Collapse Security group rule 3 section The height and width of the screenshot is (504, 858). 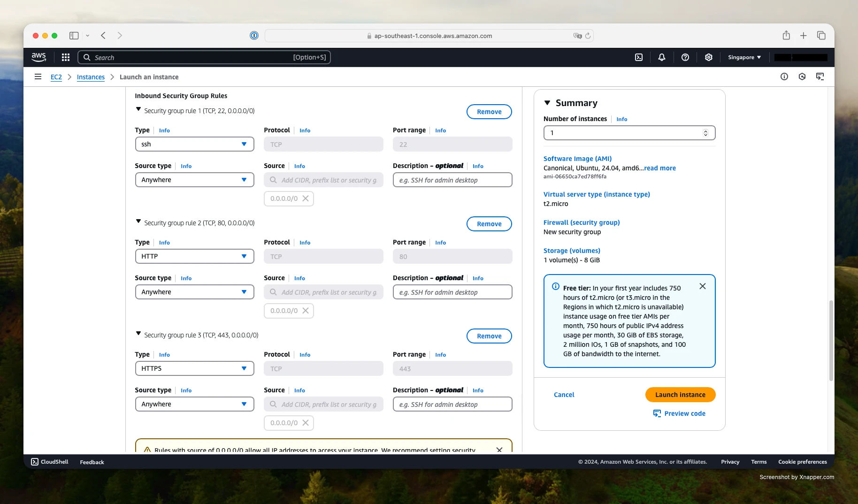[138, 334]
